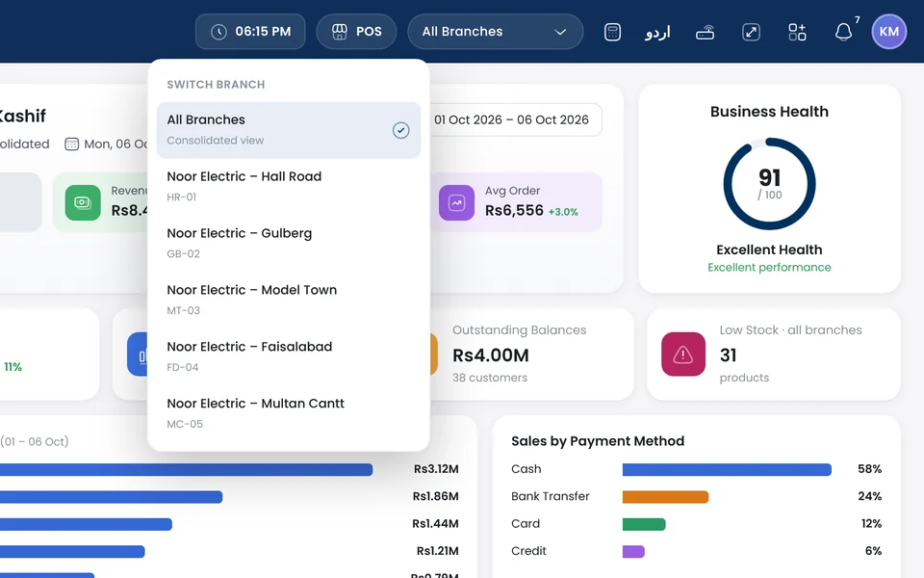Click the Sales by Payment Method heading
Screen dimensions: 924x578
[598, 441]
